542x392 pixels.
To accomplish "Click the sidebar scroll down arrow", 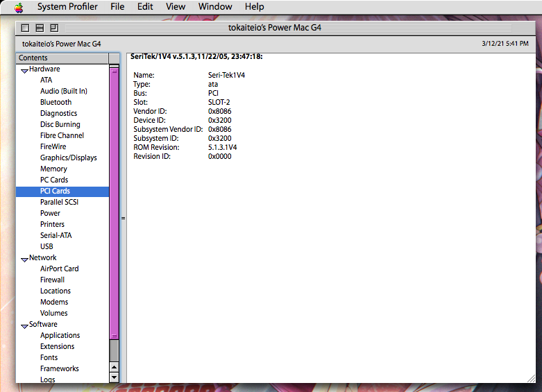I will coord(114,377).
